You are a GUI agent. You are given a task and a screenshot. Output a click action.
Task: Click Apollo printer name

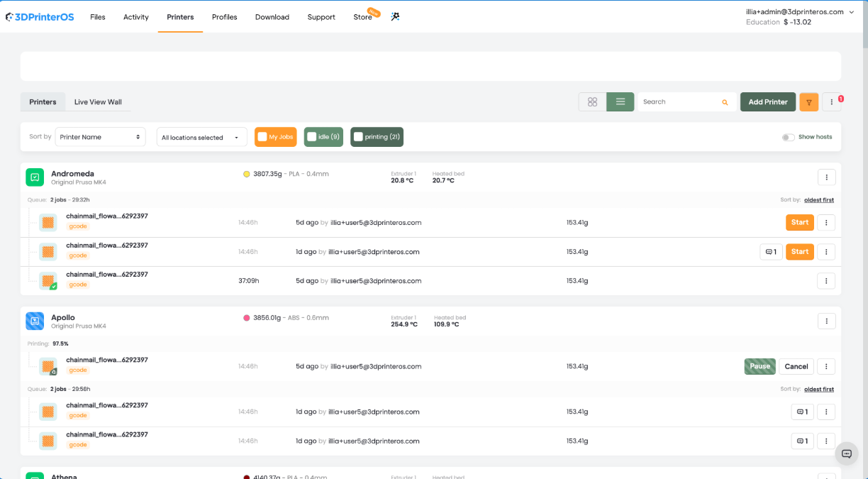click(63, 317)
